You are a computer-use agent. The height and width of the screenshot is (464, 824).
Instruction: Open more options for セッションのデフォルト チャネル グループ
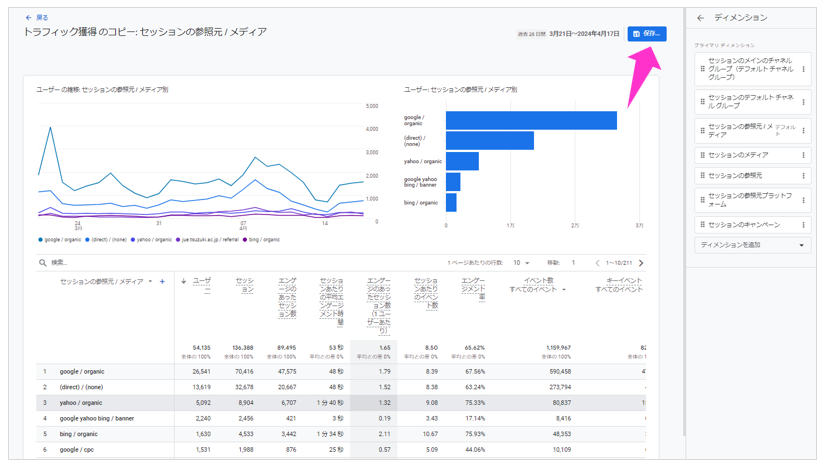[x=804, y=101]
